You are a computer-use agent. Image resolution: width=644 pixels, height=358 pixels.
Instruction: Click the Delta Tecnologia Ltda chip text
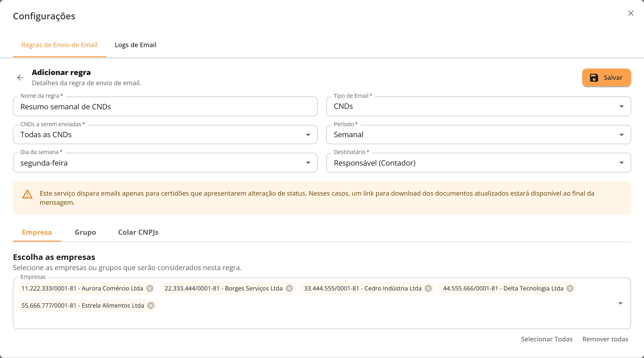503,288
